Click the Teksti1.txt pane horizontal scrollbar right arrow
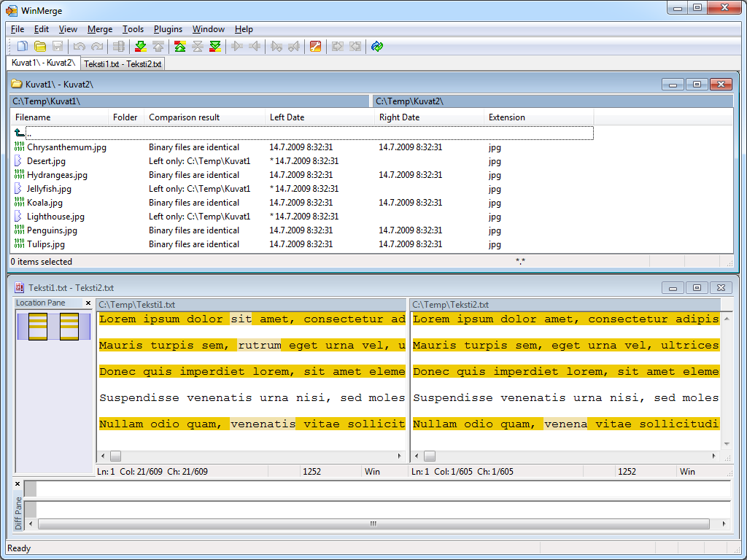 point(400,456)
